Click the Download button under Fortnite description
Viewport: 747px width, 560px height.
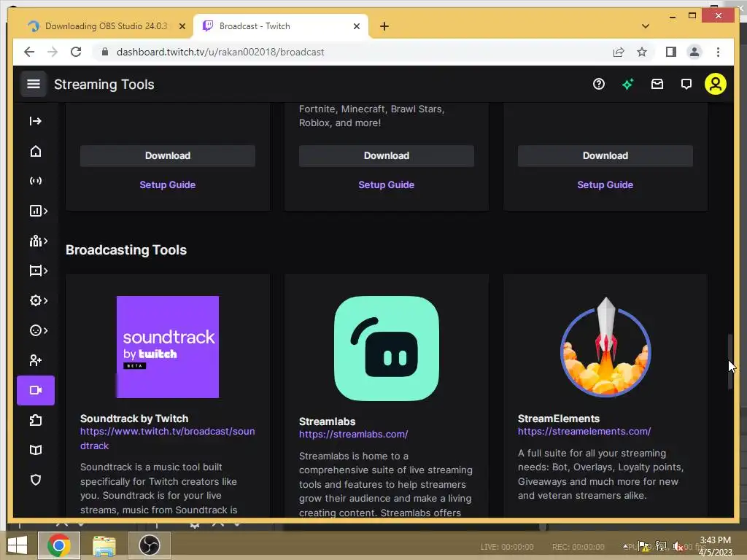387,156
